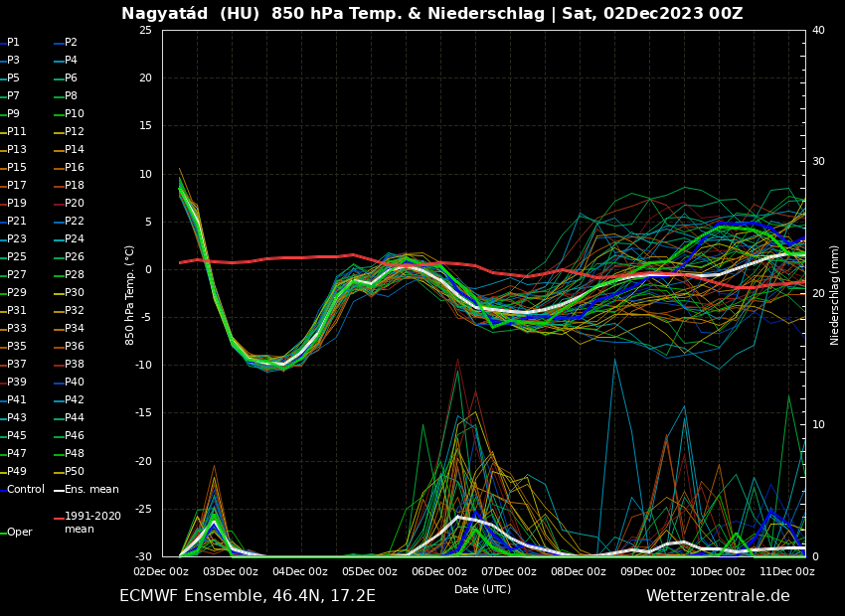Select the P10 legend label

click(x=75, y=114)
